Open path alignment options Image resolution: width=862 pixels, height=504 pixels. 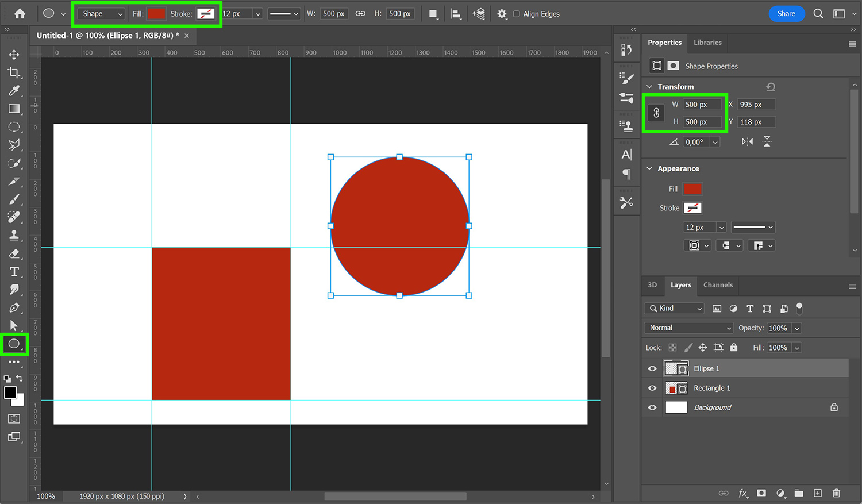pos(456,14)
